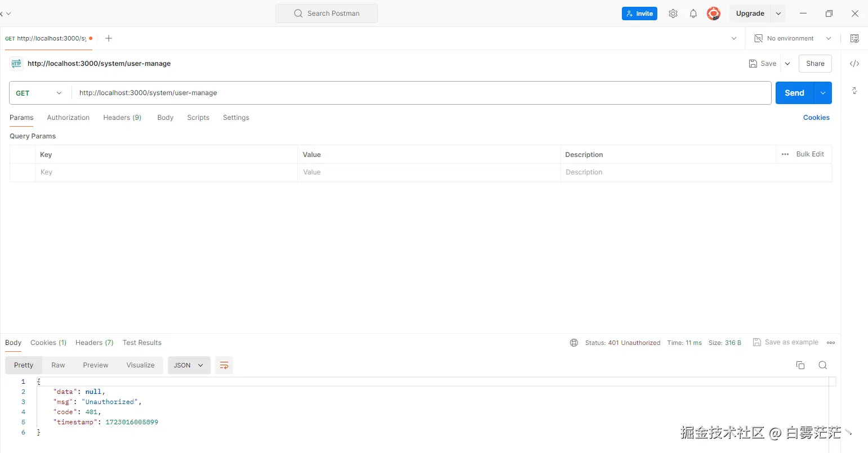The width and height of the screenshot is (868, 453).
Task: Open the user avatar profile menu
Action: coord(714,14)
